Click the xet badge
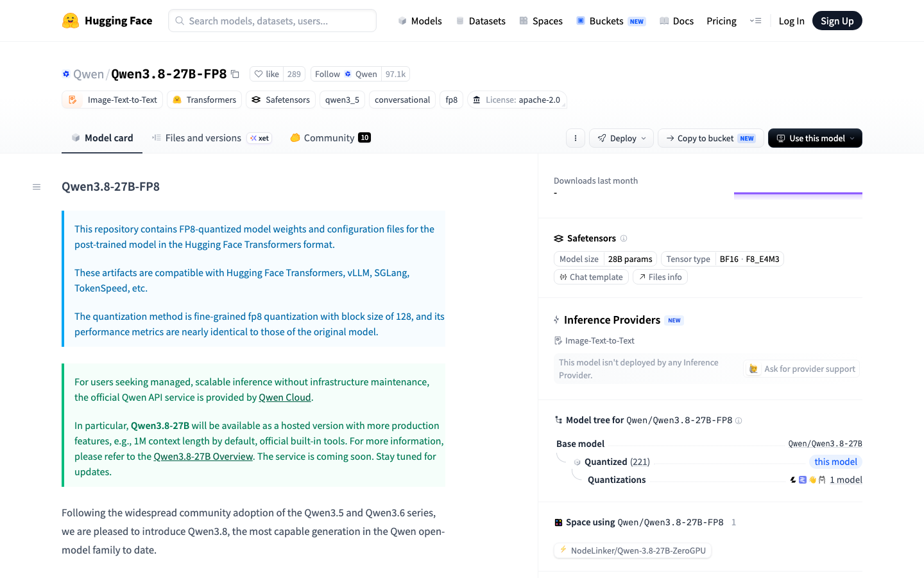 click(x=259, y=138)
